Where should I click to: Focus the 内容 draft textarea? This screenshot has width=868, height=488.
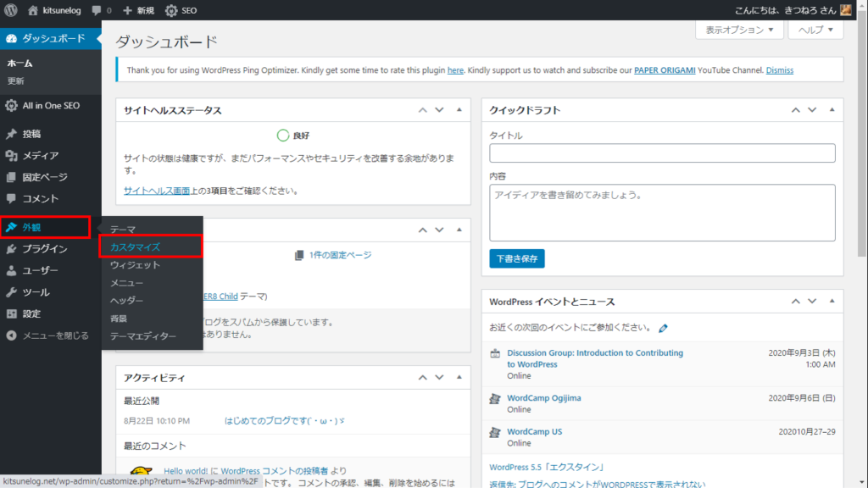tap(662, 213)
